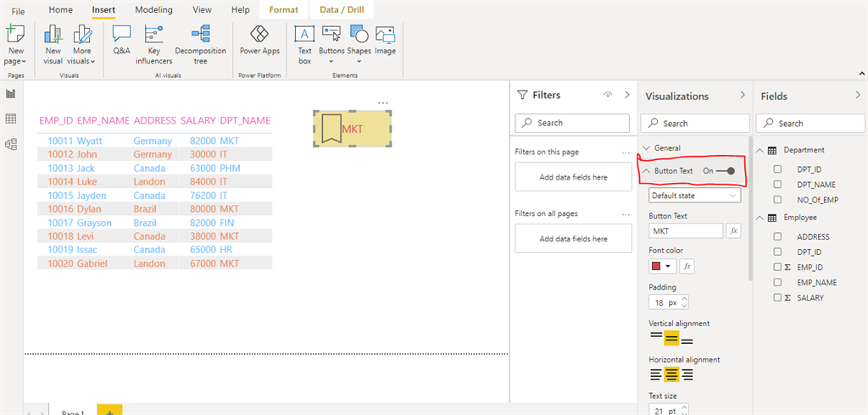Insert Decomposition tree visual
The image size is (868, 415).
pyautogui.click(x=200, y=45)
